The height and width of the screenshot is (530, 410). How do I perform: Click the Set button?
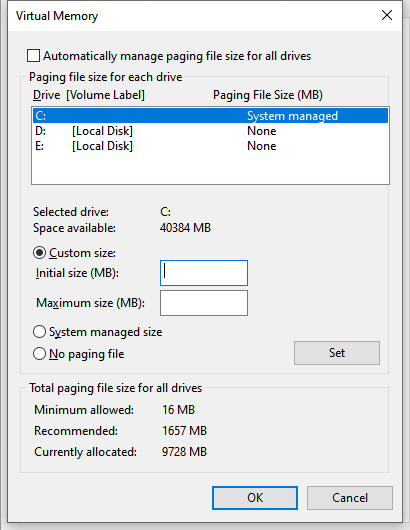(337, 353)
